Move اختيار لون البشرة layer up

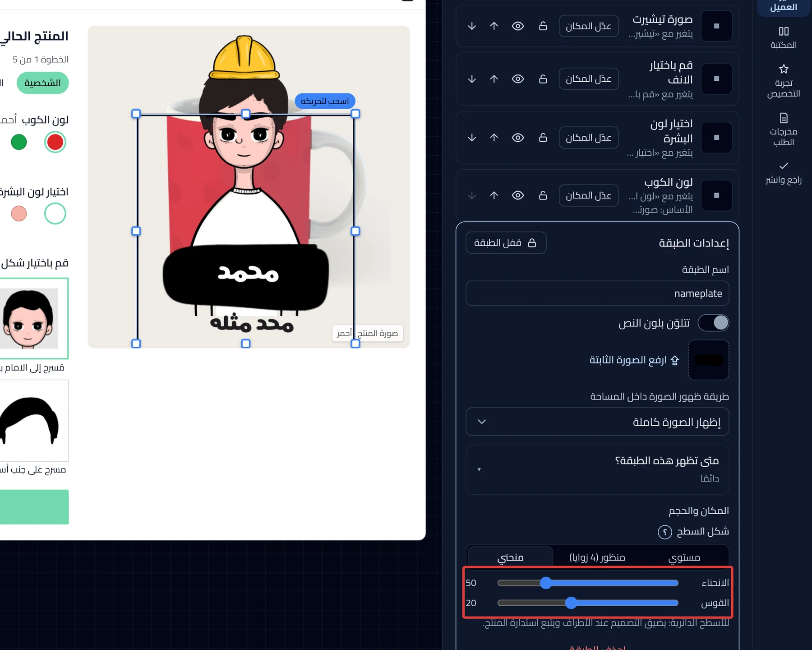coord(494,138)
